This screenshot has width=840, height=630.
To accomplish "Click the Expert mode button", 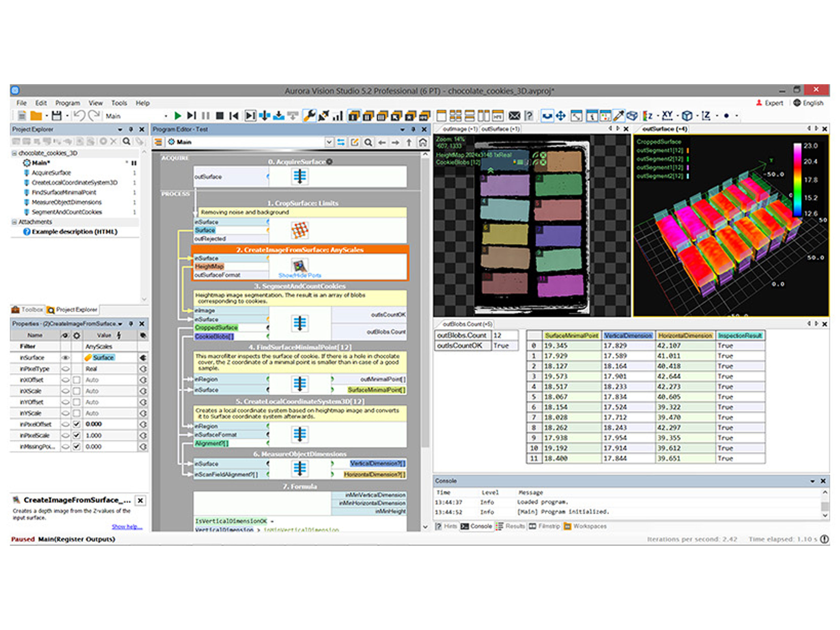I will [769, 103].
